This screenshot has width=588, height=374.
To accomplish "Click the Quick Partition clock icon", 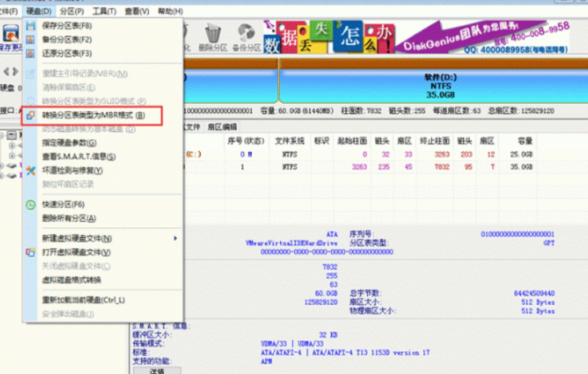I will tap(31, 204).
